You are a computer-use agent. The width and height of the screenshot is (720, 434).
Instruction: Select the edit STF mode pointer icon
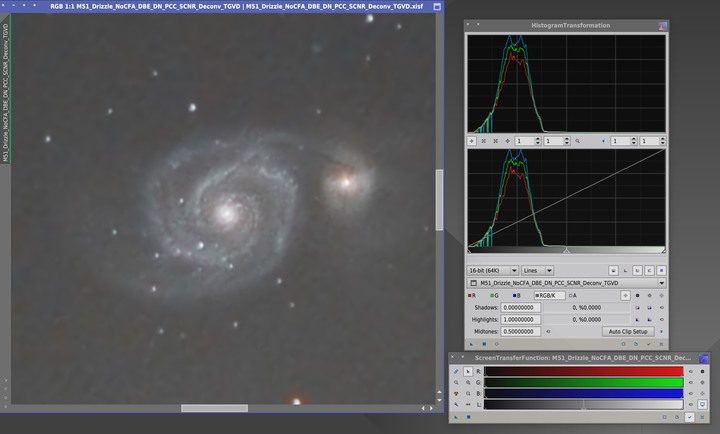pos(468,371)
